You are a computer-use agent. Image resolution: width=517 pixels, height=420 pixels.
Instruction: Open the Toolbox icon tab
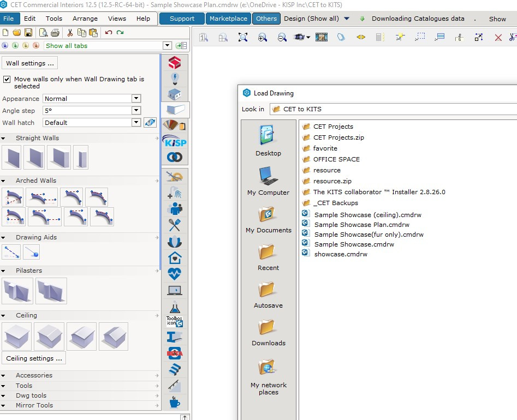coord(175,321)
